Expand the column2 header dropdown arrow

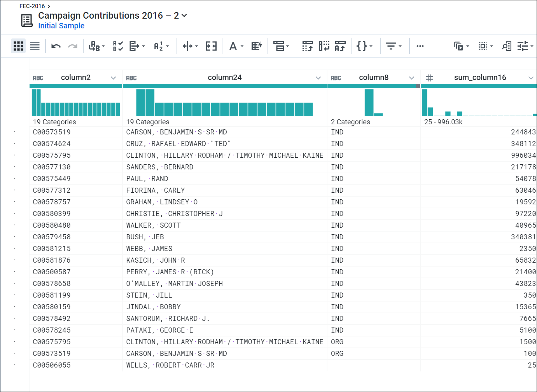pyautogui.click(x=113, y=78)
